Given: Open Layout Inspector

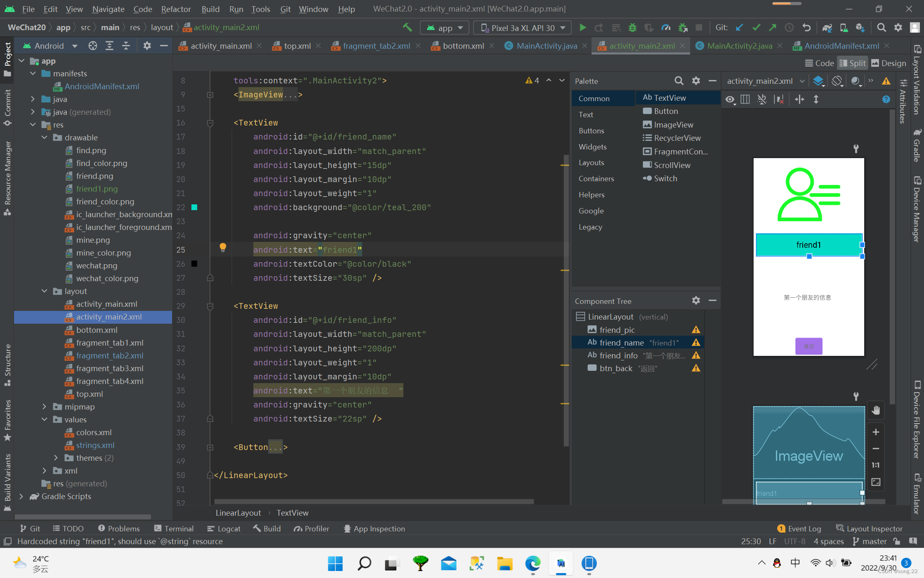Looking at the screenshot, I should 869,528.
